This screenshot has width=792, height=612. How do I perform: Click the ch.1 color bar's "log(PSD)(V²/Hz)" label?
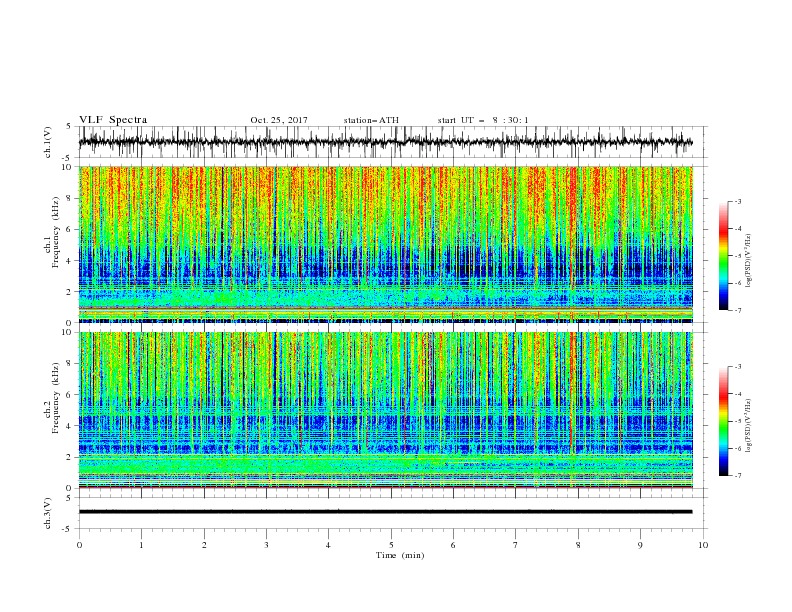[x=748, y=261]
